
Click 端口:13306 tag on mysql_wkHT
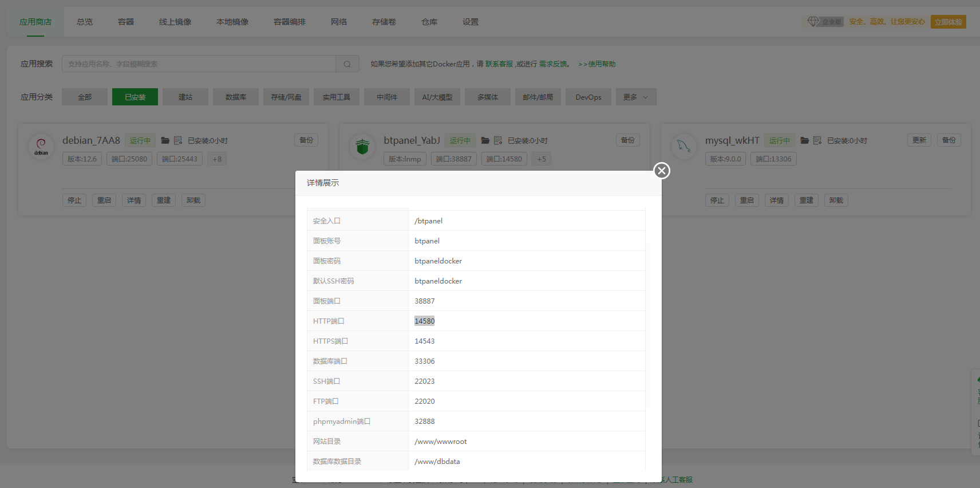(x=773, y=159)
